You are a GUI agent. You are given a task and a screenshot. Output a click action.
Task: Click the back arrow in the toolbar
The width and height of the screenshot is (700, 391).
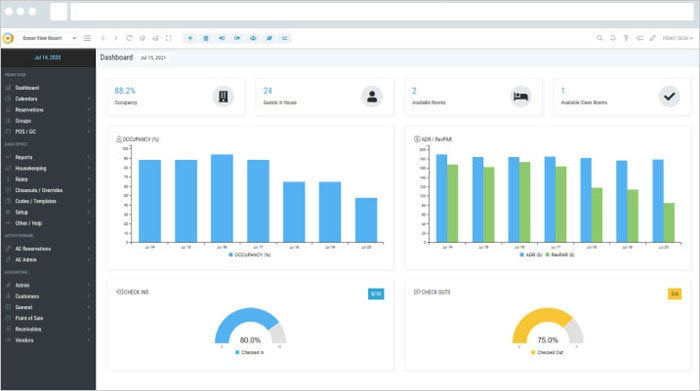coord(103,38)
